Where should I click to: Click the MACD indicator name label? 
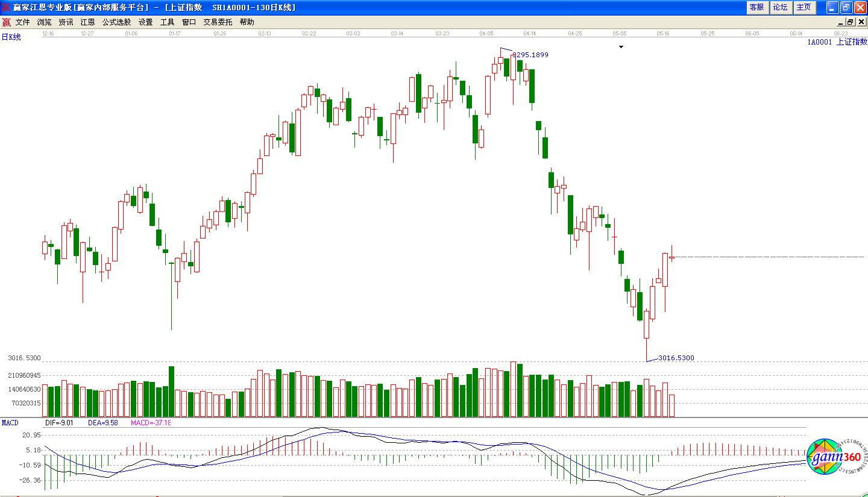point(10,423)
